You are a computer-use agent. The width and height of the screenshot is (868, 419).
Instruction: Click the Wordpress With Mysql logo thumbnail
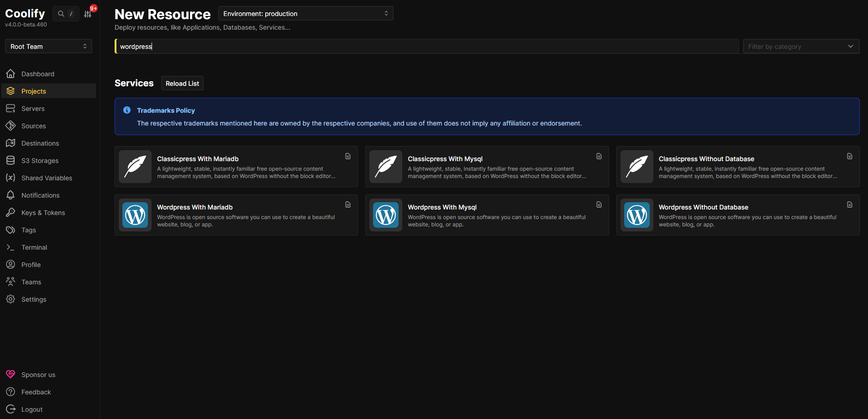pyautogui.click(x=386, y=215)
